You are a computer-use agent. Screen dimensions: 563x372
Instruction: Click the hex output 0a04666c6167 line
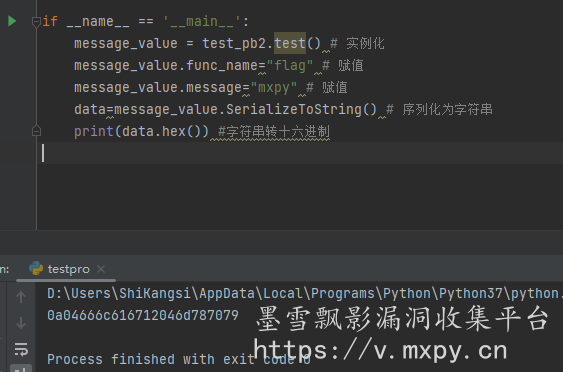pos(143,315)
